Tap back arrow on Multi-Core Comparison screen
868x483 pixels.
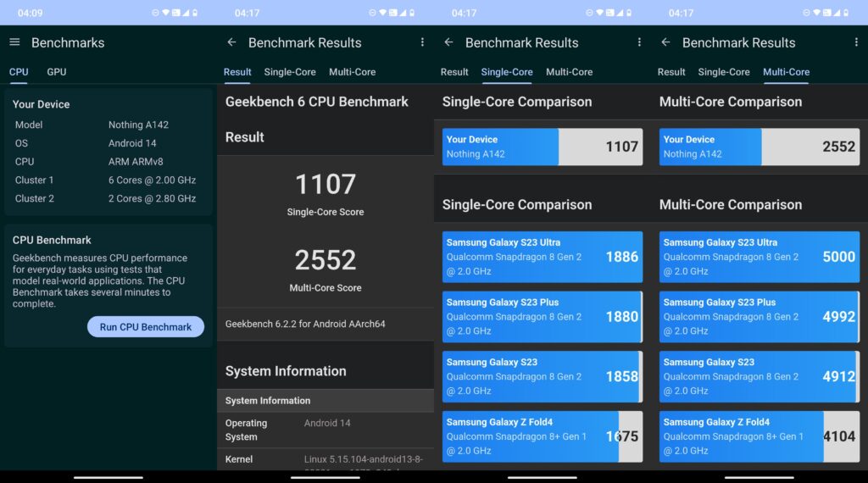pyautogui.click(x=665, y=42)
